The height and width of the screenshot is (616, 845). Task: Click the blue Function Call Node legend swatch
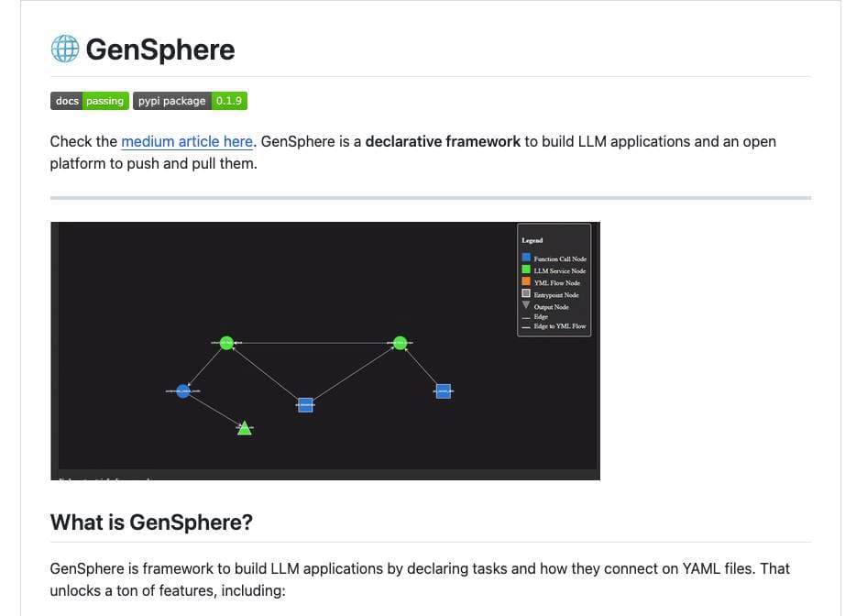coord(526,258)
